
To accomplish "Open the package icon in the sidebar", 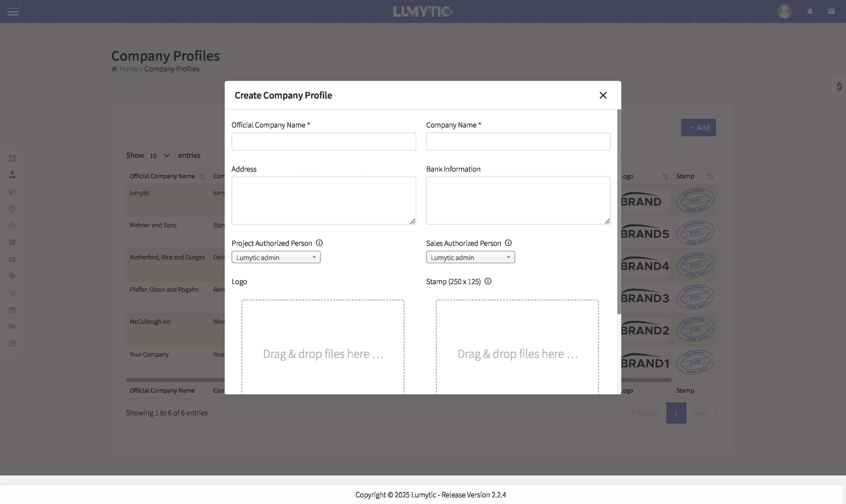I will [12, 192].
